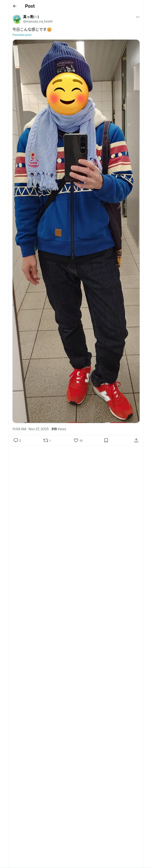Click the Post heading title

[30, 6]
